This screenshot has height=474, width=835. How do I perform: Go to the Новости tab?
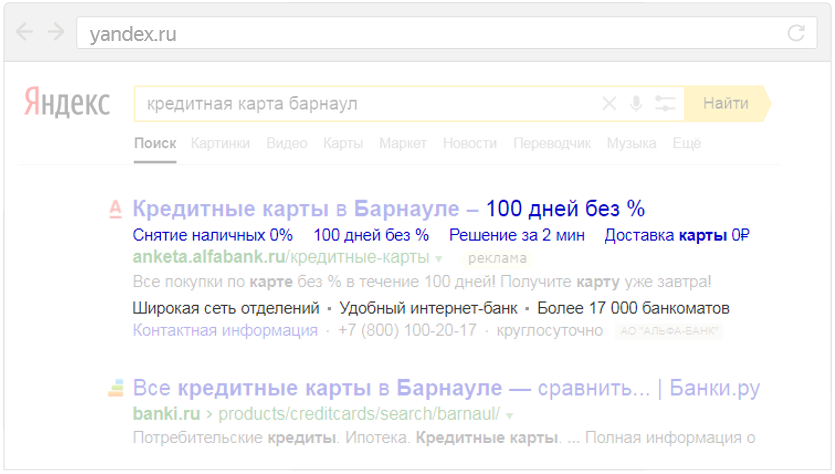click(x=470, y=143)
